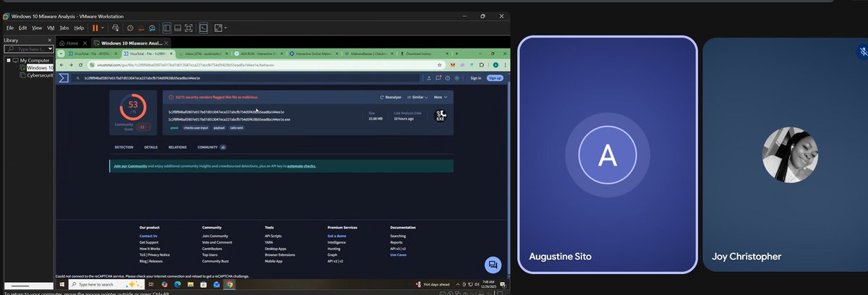Viewport: 868px width, 295px height.
Task: Open the VirusTotal RELATIONS tab
Action: [x=177, y=147]
